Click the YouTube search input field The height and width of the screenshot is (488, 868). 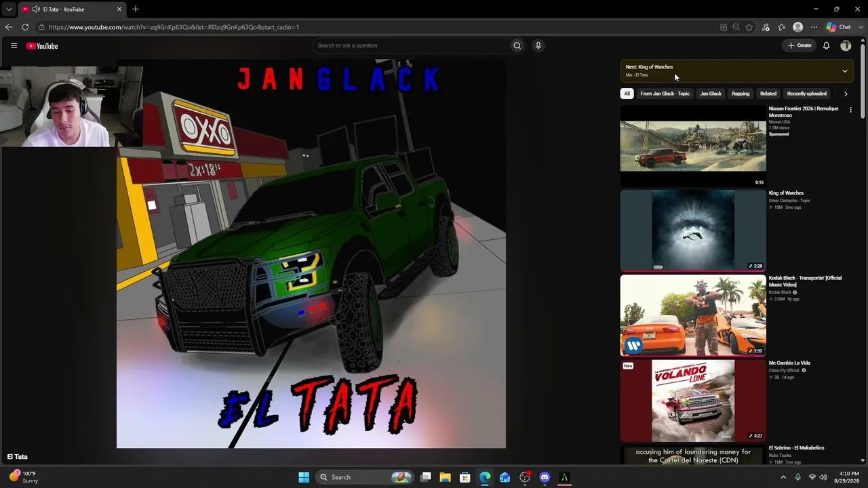pos(411,45)
